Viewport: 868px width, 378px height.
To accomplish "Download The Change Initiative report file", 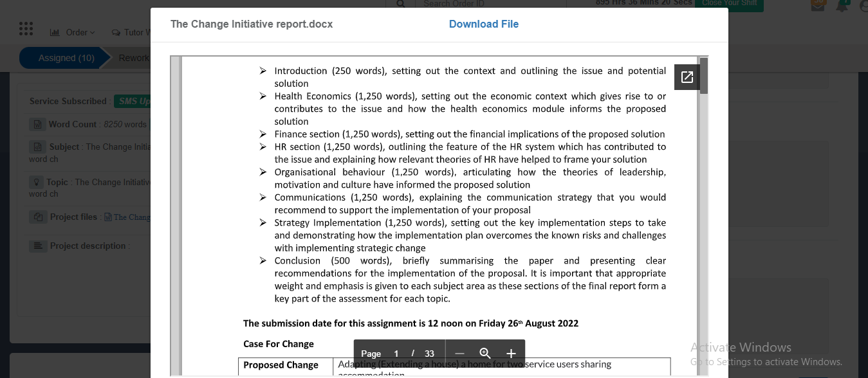I will [484, 24].
